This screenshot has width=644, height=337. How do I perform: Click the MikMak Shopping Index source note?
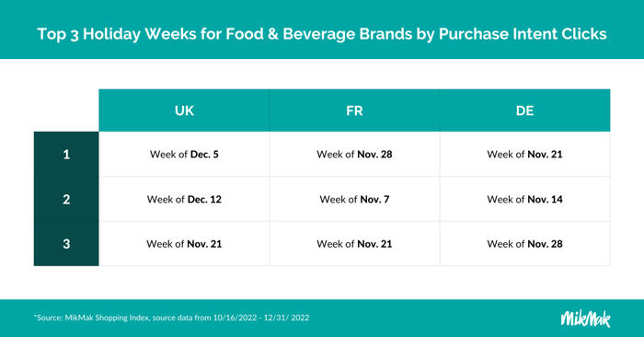pyautogui.click(x=172, y=318)
